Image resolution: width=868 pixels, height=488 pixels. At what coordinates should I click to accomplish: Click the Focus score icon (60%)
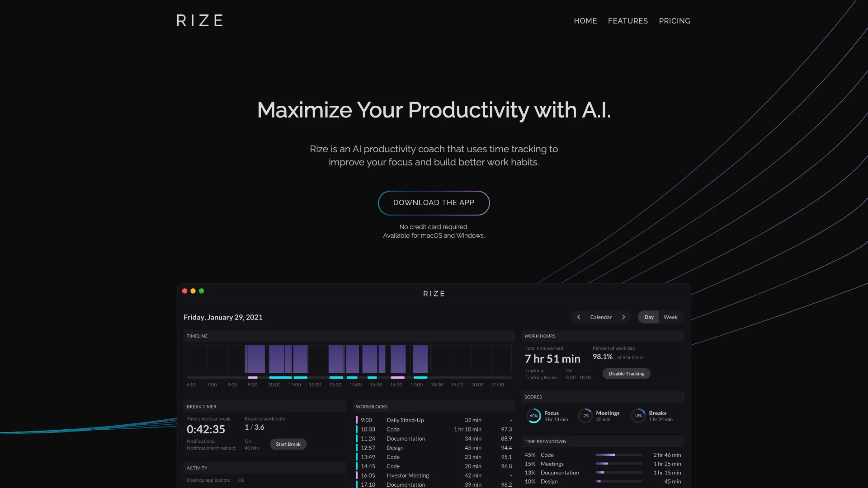pyautogui.click(x=533, y=416)
